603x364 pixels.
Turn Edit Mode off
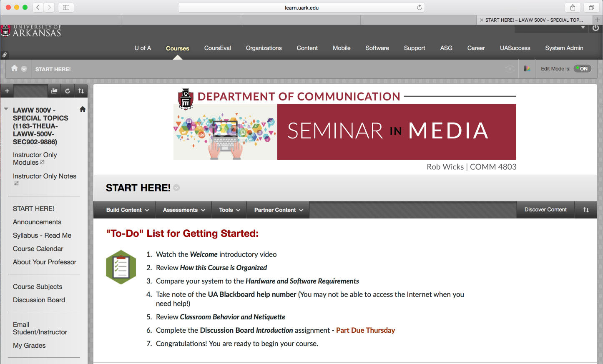pos(582,69)
